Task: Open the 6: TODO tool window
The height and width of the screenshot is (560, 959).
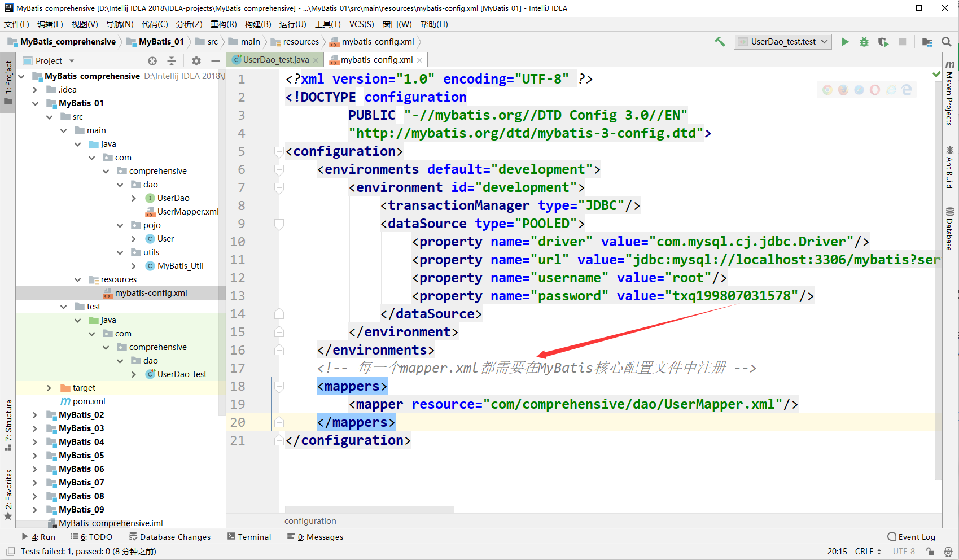Action: tap(91, 537)
